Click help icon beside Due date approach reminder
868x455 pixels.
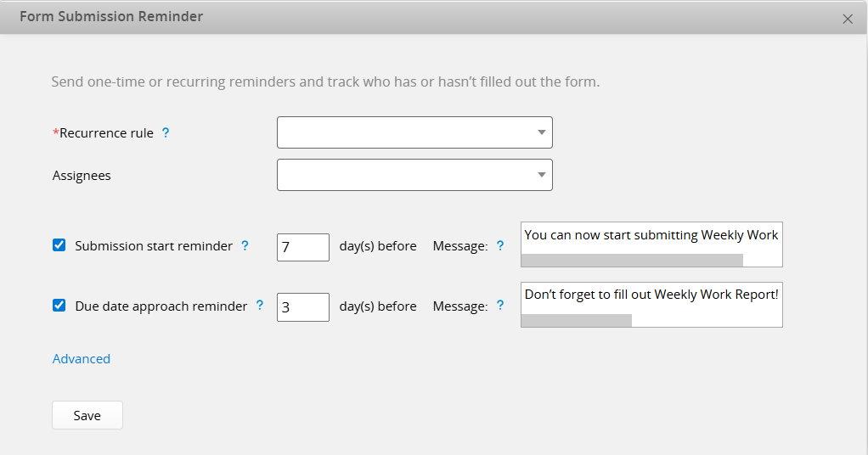260,306
